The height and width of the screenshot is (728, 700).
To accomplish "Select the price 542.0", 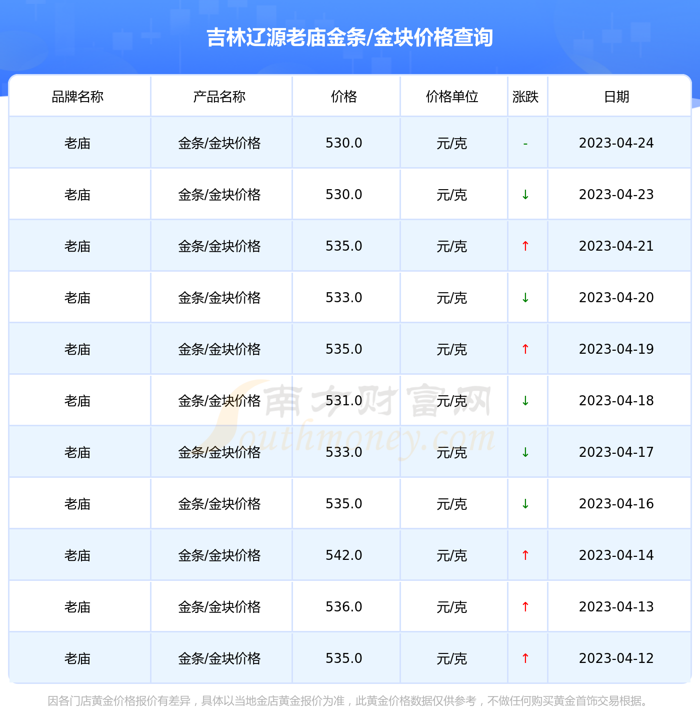I will point(344,555).
